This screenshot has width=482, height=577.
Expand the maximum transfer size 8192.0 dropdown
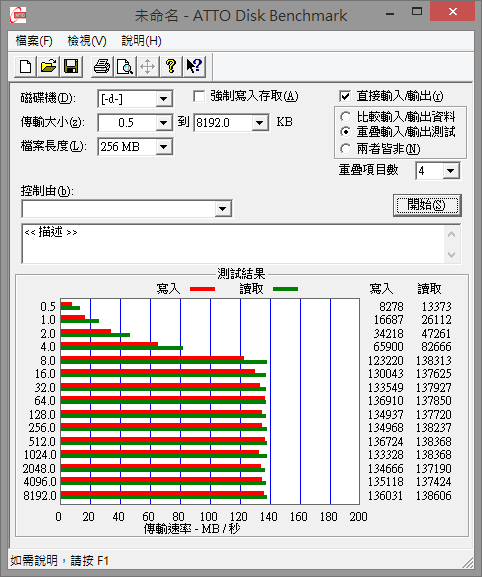coord(259,123)
